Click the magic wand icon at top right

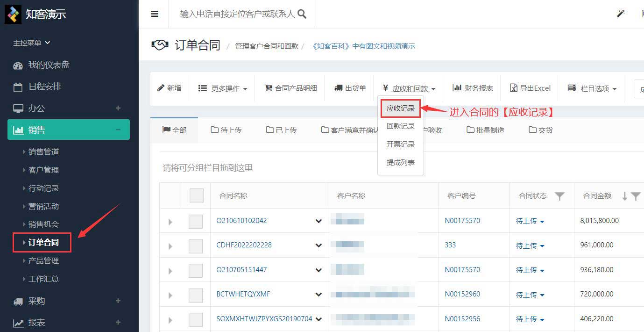pyautogui.click(x=621, y=14)
